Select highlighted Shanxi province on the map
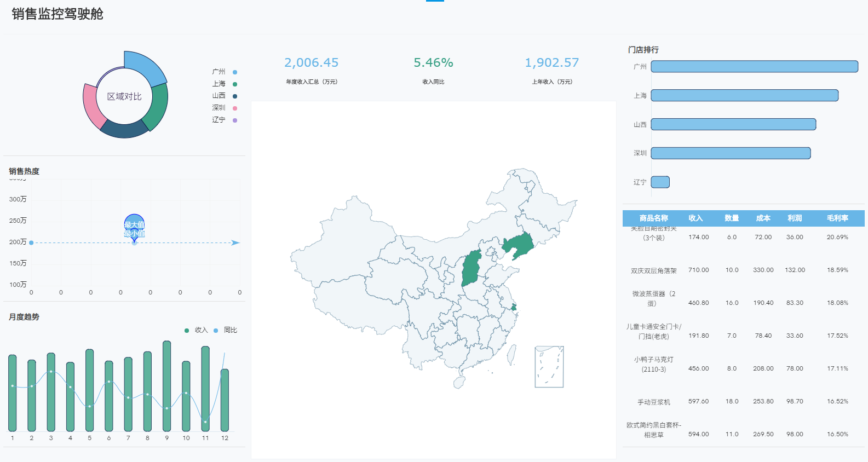This screenshot has height=462, width=868. [471, 268]
